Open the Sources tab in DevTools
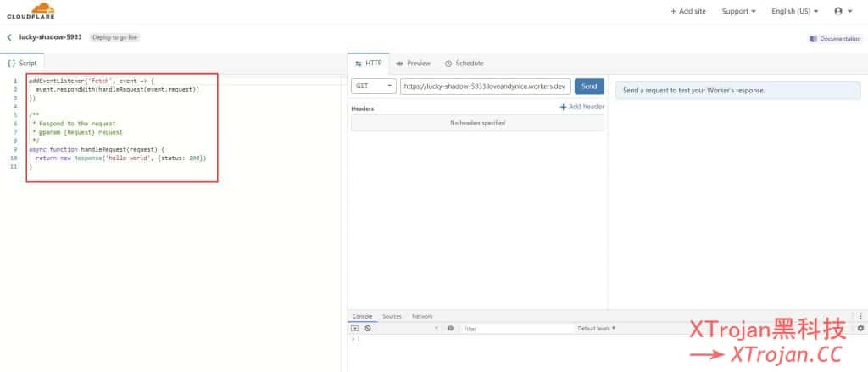The height and width of the screenshot is (372, 868). click(392, 316)
